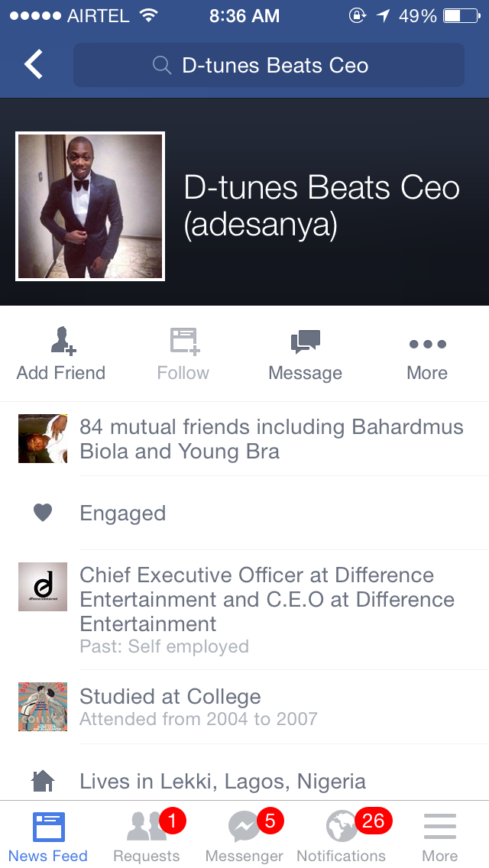Open Difference Entertainment work entry
489x868 pixels.
(267, 599)
